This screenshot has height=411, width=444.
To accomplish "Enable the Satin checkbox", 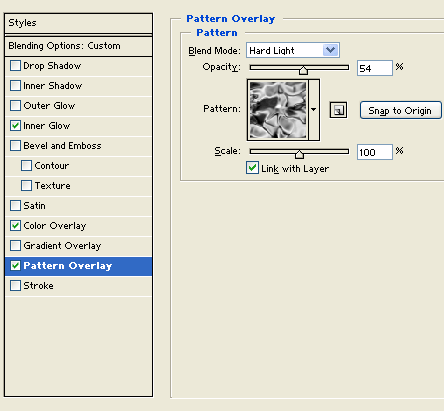I will click(15, 206).
